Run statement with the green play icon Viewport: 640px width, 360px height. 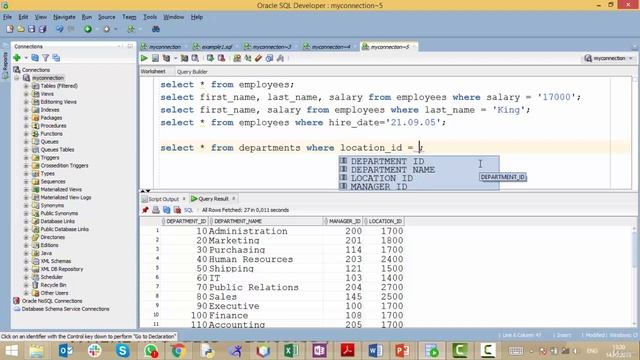coord(144,58)
